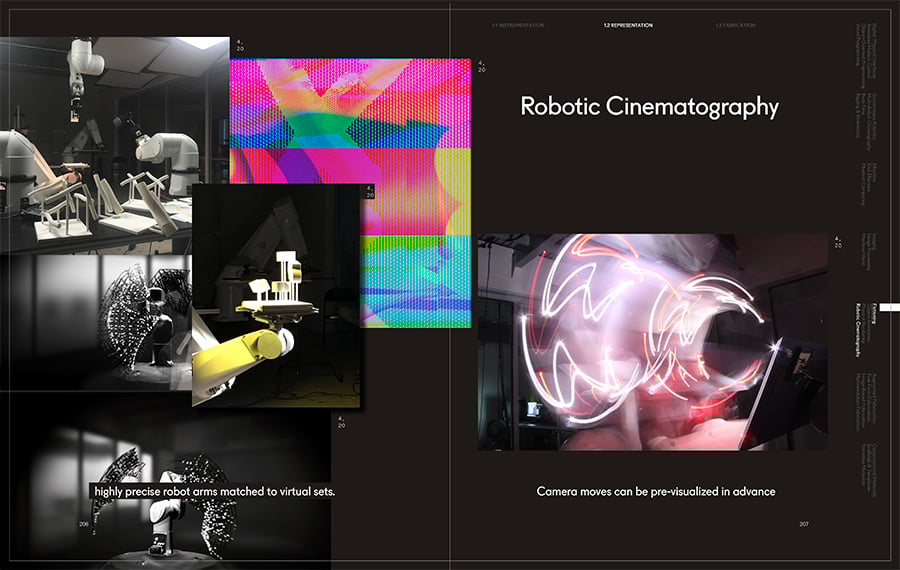Open the 1.2 Representation section tab

point(627,25)
